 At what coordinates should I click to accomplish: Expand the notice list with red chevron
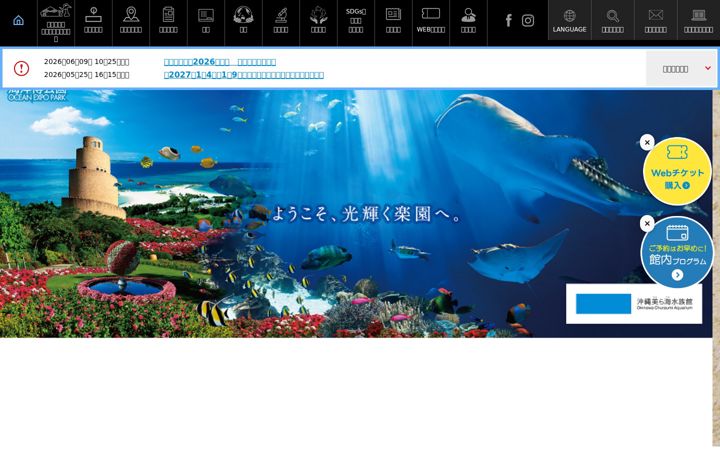click(681, 68)
